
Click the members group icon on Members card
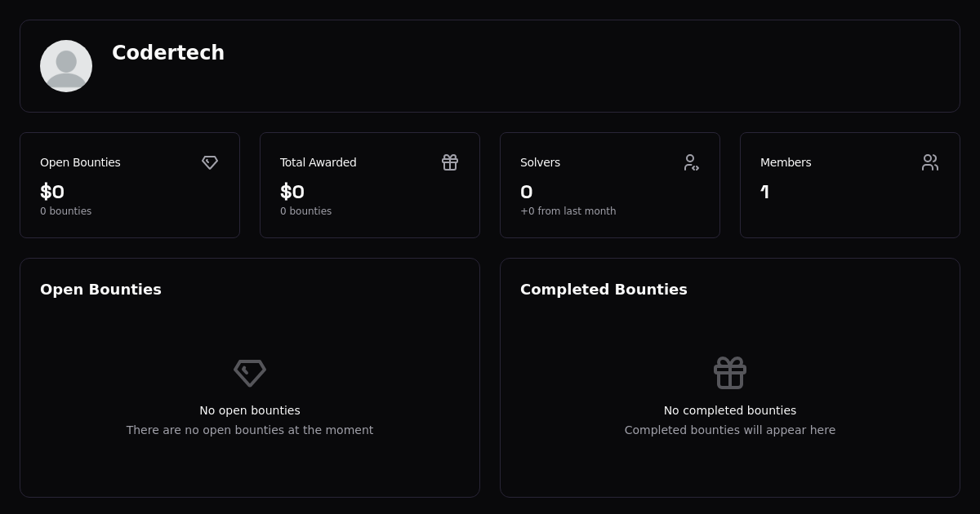930,162
